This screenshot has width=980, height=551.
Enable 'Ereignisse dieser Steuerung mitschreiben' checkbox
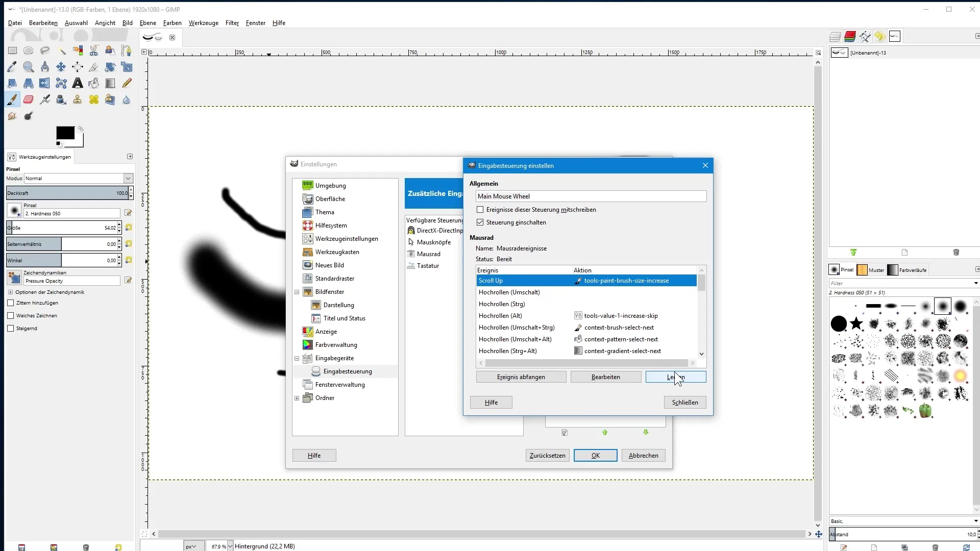point(480,210)
